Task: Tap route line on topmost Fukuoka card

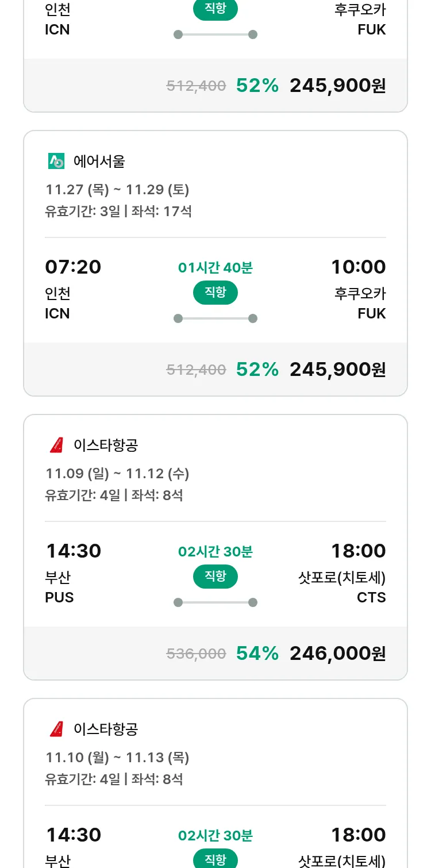Action: (215, 34)
